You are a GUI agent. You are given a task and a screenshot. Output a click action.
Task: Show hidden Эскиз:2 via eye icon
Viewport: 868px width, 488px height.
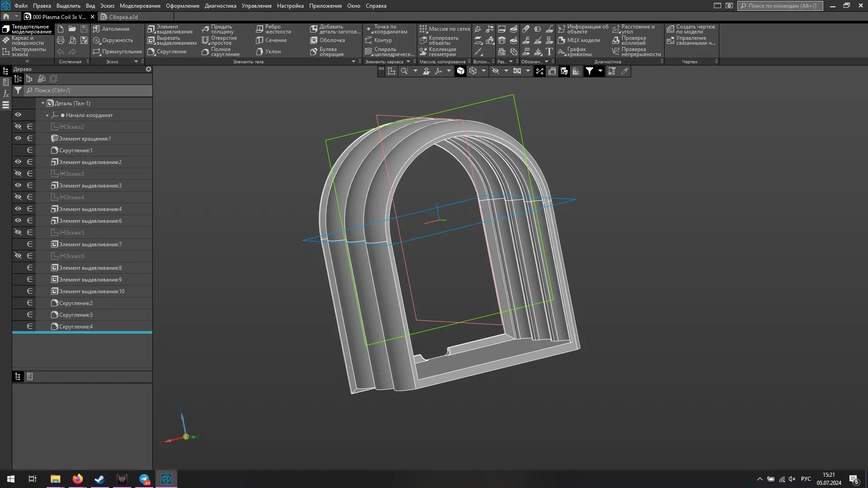18,127
